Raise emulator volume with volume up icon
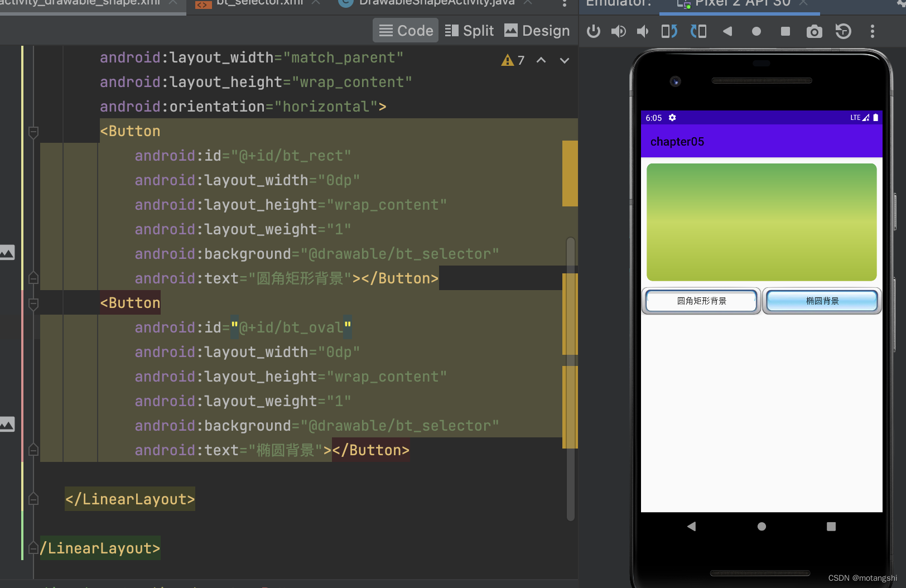The image size is (906, 588). (618, 31)
